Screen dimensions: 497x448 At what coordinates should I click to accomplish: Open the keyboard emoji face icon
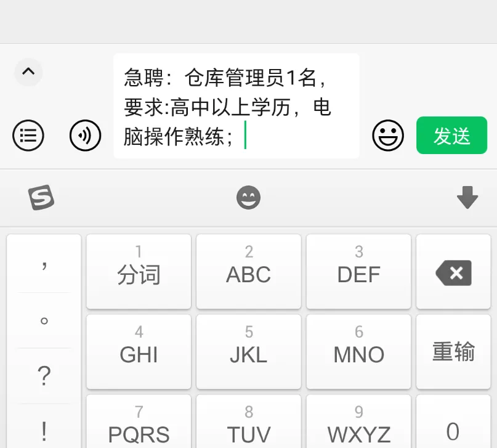coord(249,197)
